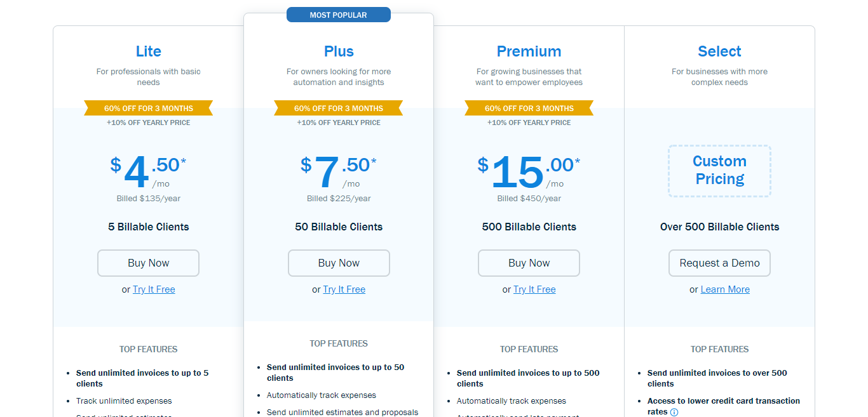
Task: Select the Plus plan heading
Action: coord(339,51)
